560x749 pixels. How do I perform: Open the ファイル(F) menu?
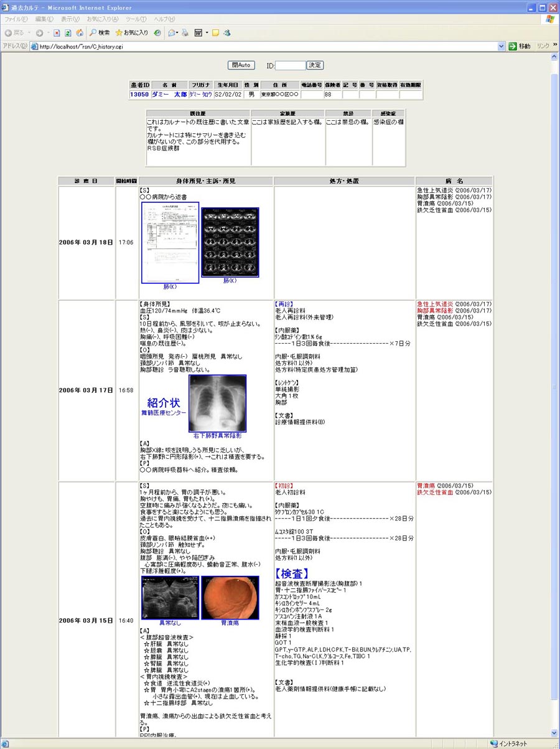click(x=16, y=19)
